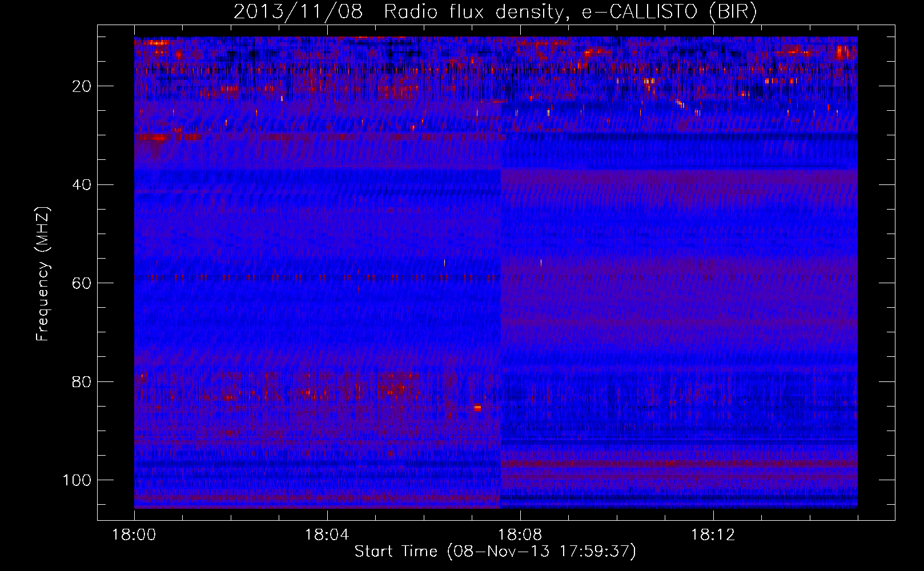This screenshot has width=924, height=571.
Task: Click the bright red burst near 85 MHz
Action: (477, 407)
